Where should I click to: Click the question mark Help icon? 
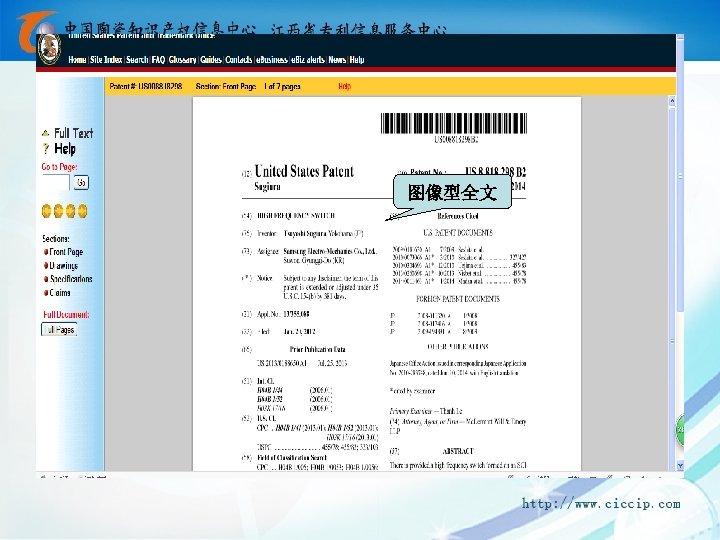coord(45,149)
